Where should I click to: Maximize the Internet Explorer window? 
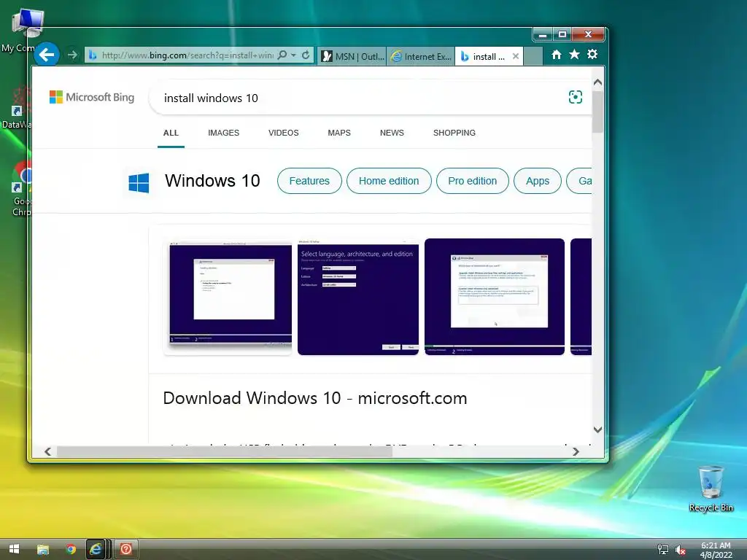[562, 35]
